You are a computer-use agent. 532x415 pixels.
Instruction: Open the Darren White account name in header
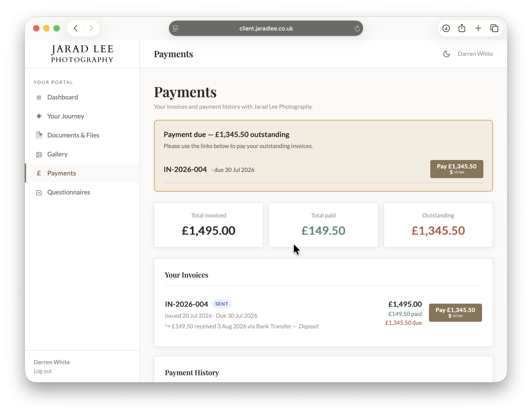coord(475,54)
